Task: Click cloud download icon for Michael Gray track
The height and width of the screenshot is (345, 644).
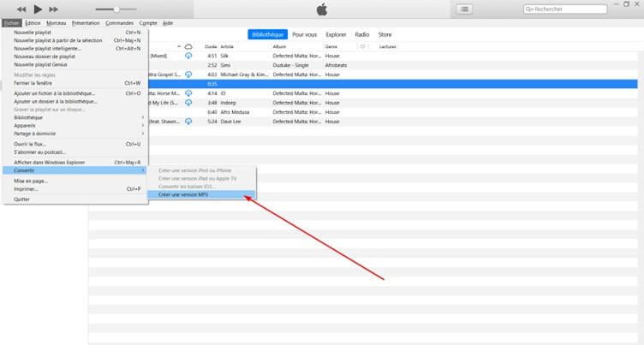Action: 188,74
